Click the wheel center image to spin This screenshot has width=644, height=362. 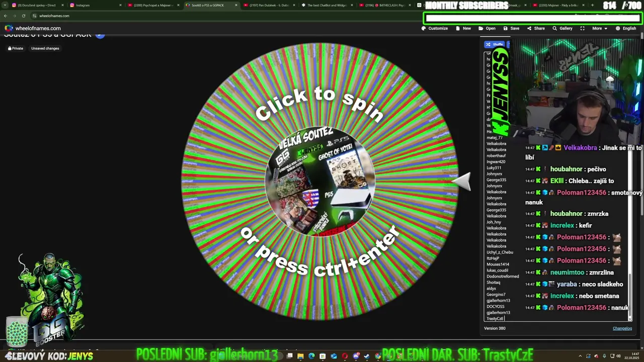point(320,182)
